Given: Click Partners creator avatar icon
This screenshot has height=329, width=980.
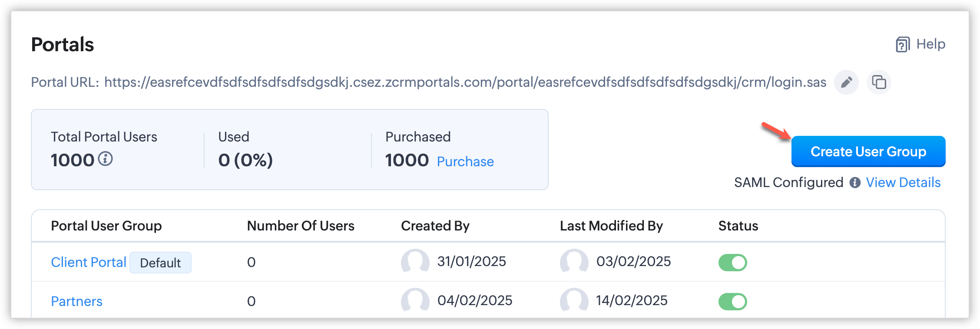Looking at the screenshot, I should pyautogui.click(x=415, y=300).
